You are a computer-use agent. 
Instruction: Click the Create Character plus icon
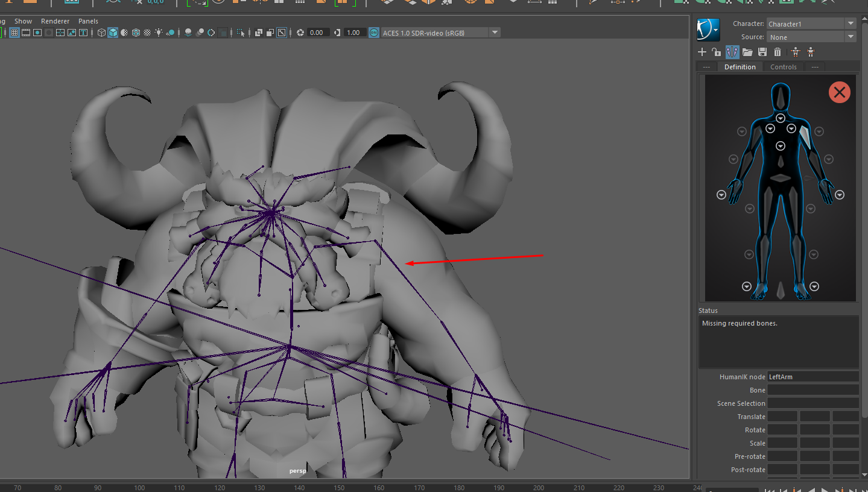click(x=702, y=52)
